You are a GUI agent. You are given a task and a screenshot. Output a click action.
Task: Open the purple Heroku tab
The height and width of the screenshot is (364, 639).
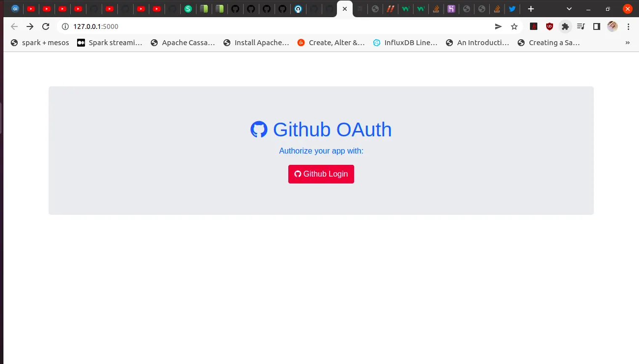451,8
